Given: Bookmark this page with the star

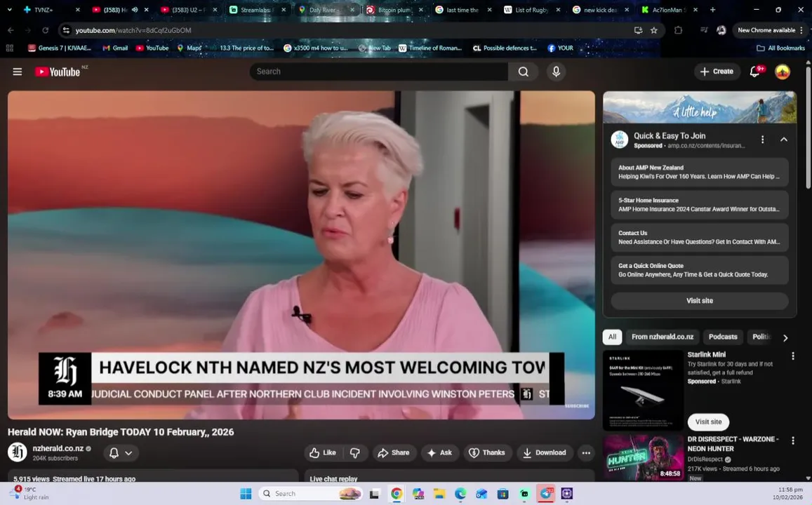Looking at the screenshot, I should pyautogui.click(x=654, y=30).
